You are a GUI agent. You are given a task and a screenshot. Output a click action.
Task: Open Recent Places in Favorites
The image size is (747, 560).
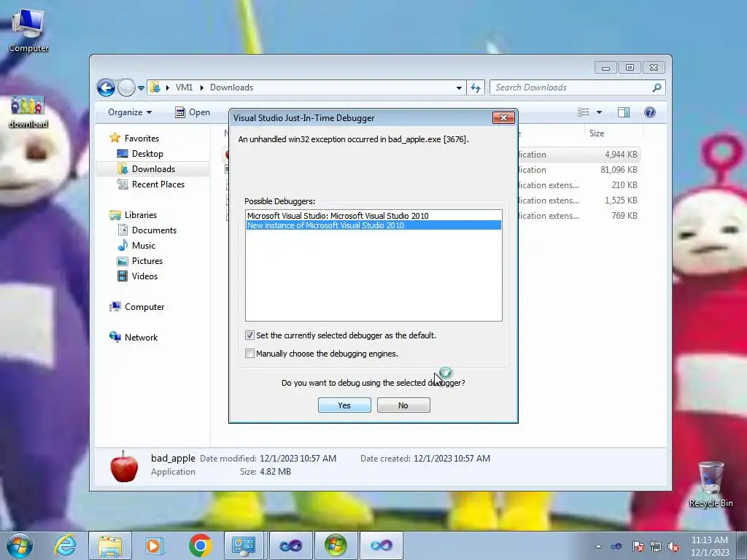(158, 184)
